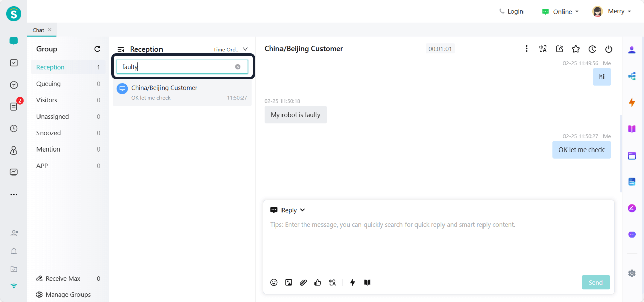Star the current conversation

pyautogui.click(x=576, y=49)
